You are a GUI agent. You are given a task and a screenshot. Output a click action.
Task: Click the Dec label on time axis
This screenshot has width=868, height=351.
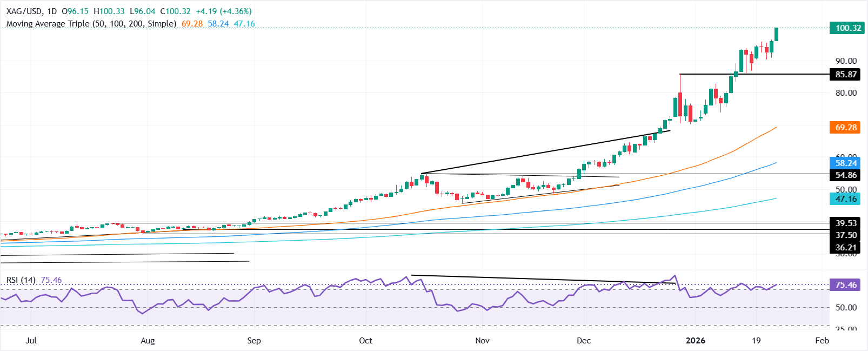click(584, 341)
